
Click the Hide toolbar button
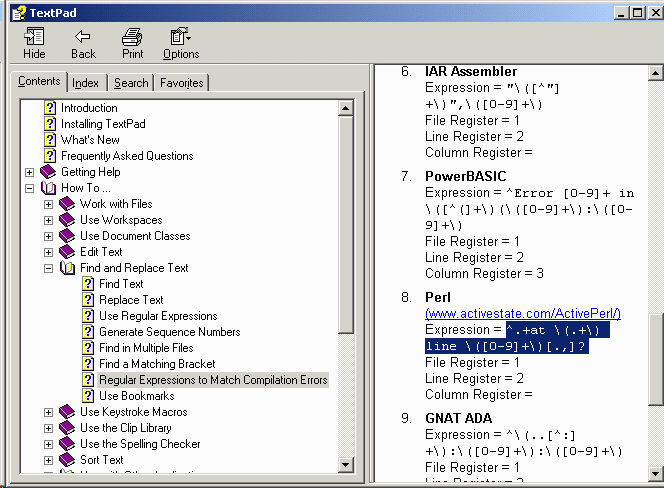(x=34, y=43)
